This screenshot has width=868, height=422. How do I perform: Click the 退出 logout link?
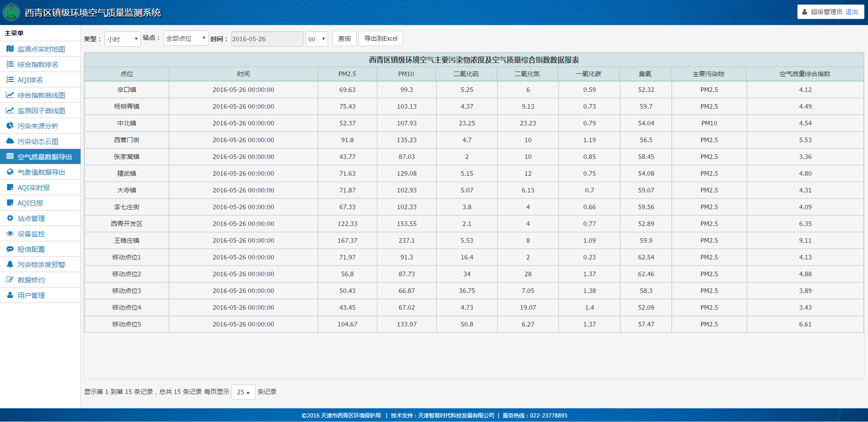point(851,12)
